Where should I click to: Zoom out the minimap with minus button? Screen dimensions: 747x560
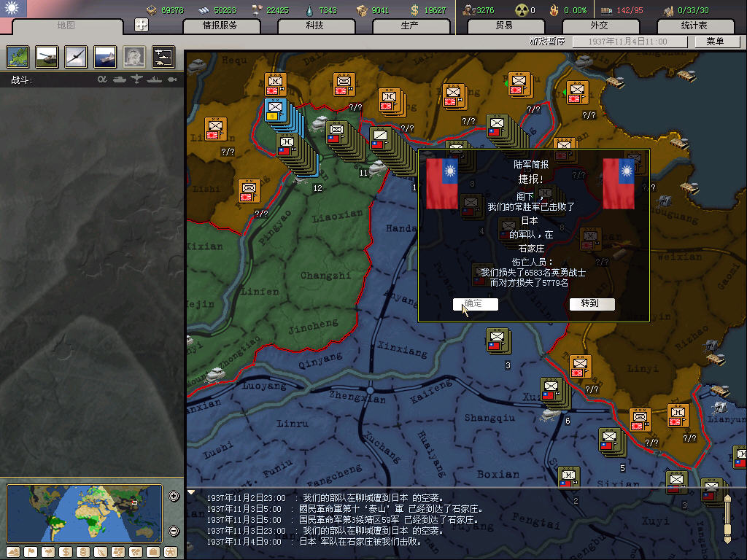click(x=174, y=531)
